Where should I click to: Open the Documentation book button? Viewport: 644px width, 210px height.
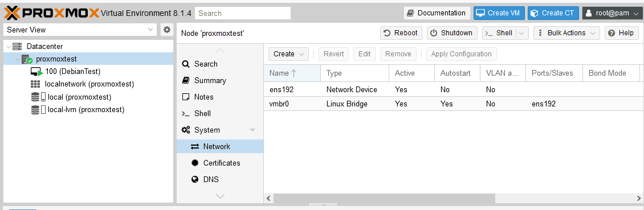437,13
